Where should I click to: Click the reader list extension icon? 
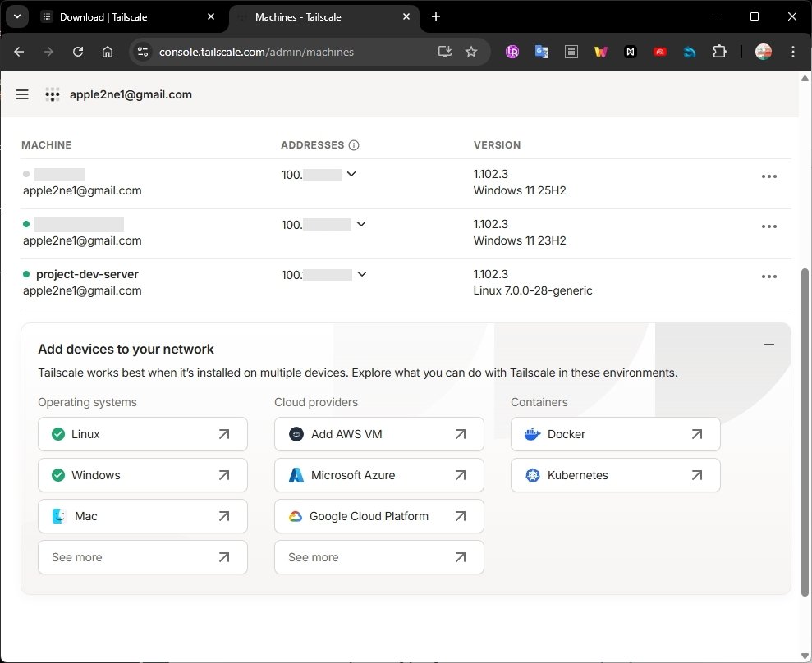point(571,52)
